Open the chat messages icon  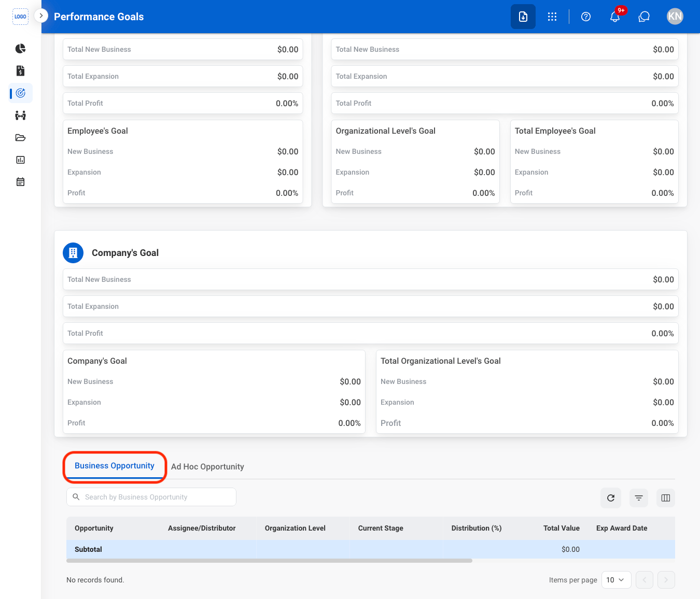pos(644,17)
